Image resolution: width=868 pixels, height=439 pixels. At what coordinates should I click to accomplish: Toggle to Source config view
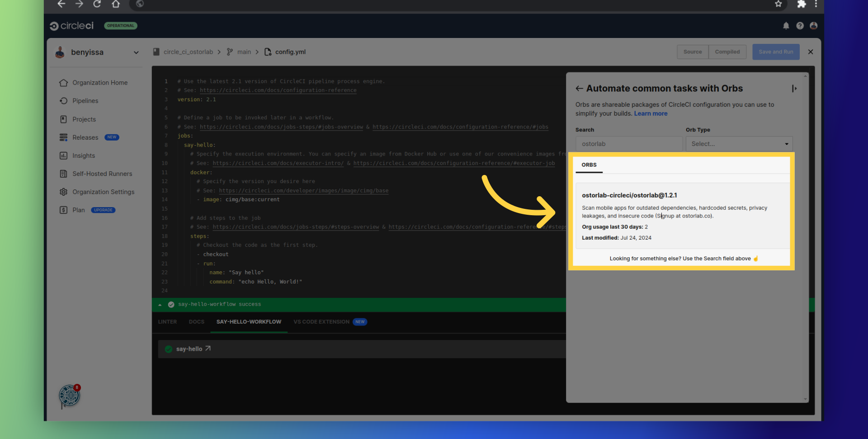(692, 52)
